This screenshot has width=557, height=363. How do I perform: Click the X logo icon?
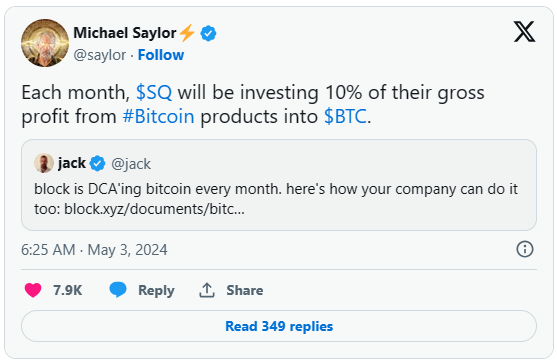coord(524,32)
